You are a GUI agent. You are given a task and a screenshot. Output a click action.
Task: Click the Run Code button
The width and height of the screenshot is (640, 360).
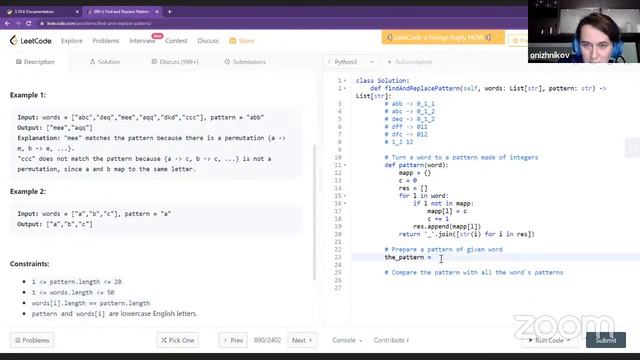pos(550,340)
